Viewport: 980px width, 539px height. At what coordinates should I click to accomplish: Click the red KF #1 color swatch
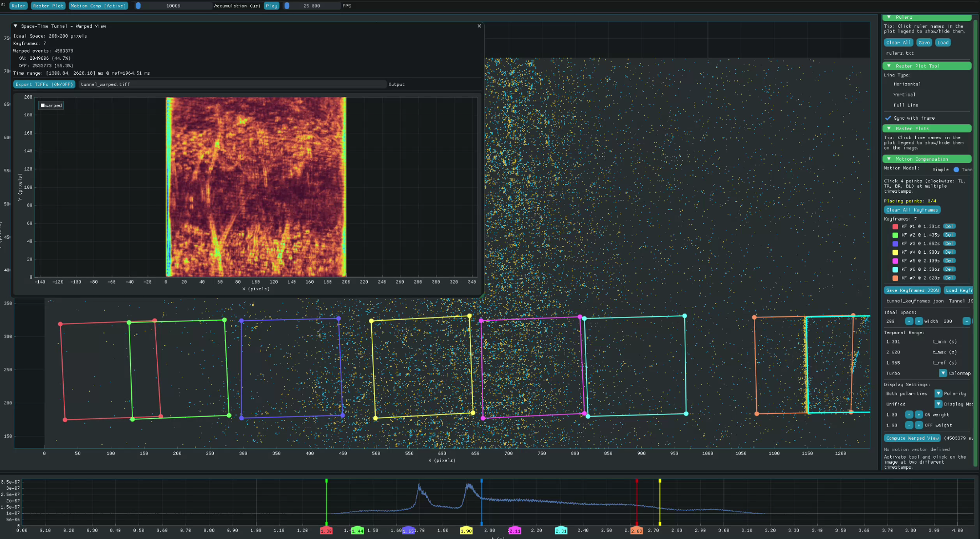tap(895, 227)
